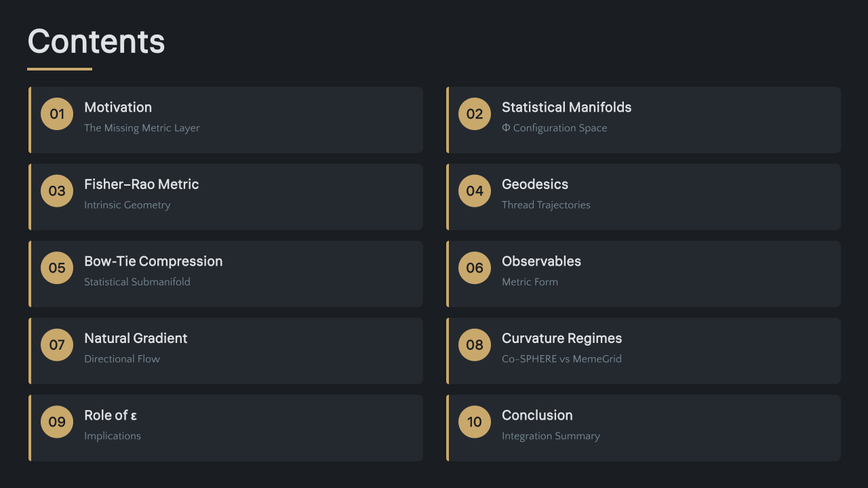Click the Observables section title
The height and width of the screenshot is (488, 868).
[541, 261]
